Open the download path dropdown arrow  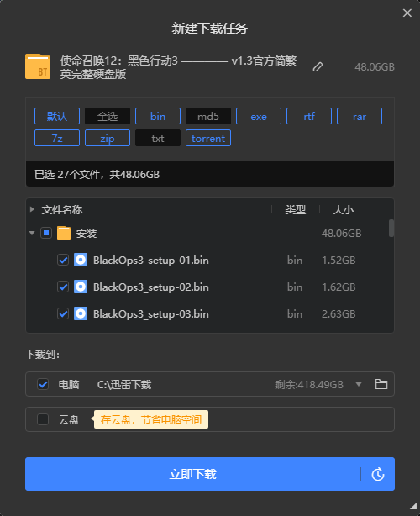pyautogui.click(x=359, y=384)
